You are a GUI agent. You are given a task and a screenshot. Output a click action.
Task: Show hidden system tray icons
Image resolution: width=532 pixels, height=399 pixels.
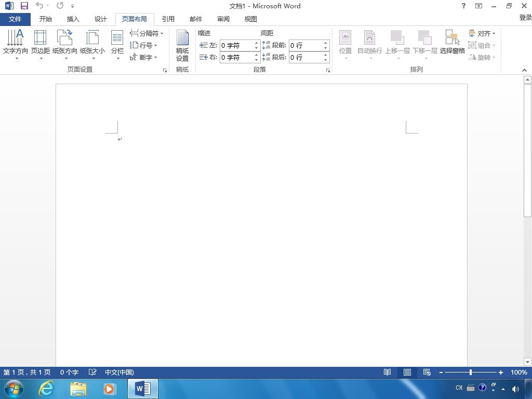pyautogui.click(x=503, y=389)
